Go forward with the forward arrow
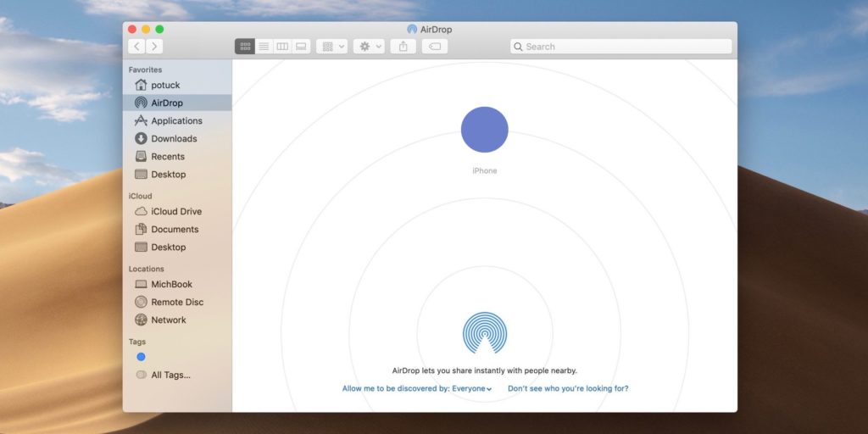 [154, 47]
